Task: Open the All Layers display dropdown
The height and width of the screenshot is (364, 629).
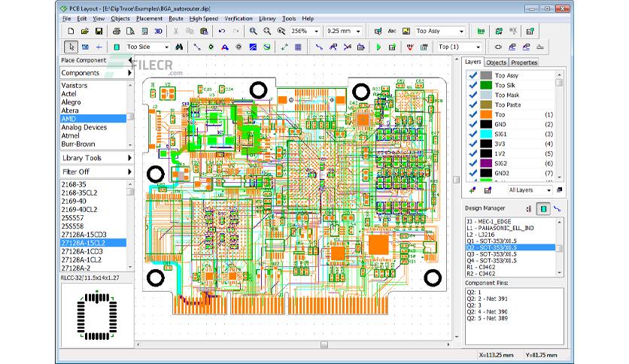Action: point(548,190)
